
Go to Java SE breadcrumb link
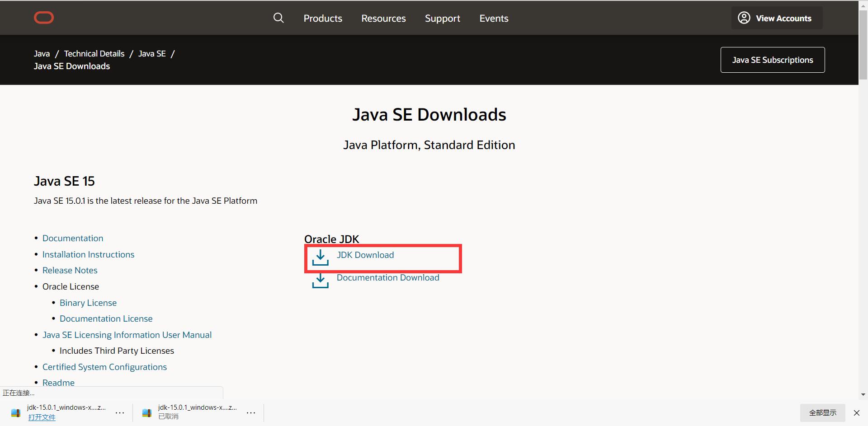pyautogui.click(x=152, y=53)
